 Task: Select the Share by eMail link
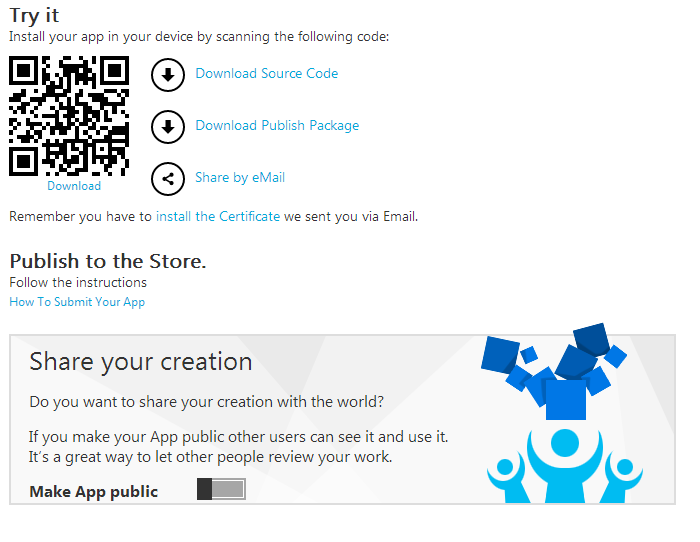[x=240, y=178]
